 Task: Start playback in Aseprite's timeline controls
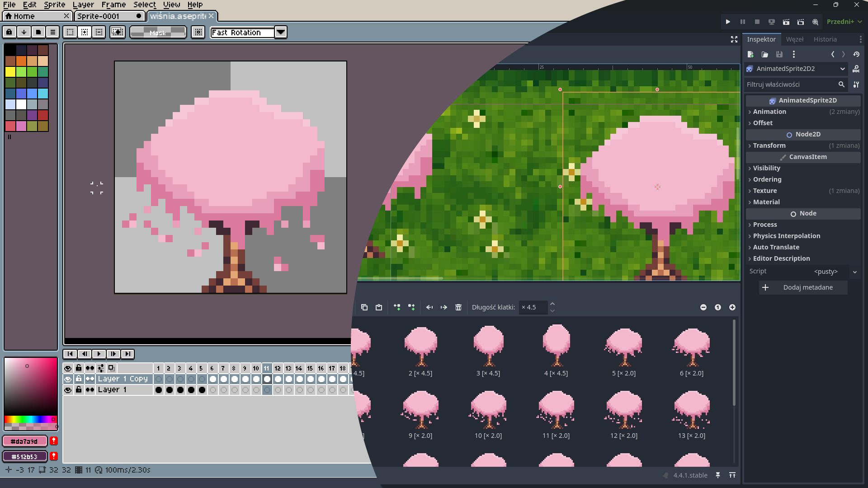point(99,354)
